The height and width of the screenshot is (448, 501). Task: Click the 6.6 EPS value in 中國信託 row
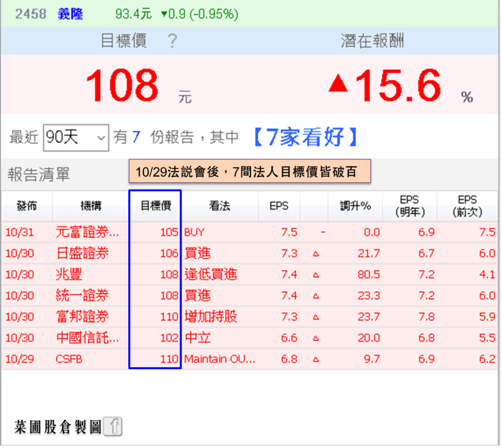(289, 338)
